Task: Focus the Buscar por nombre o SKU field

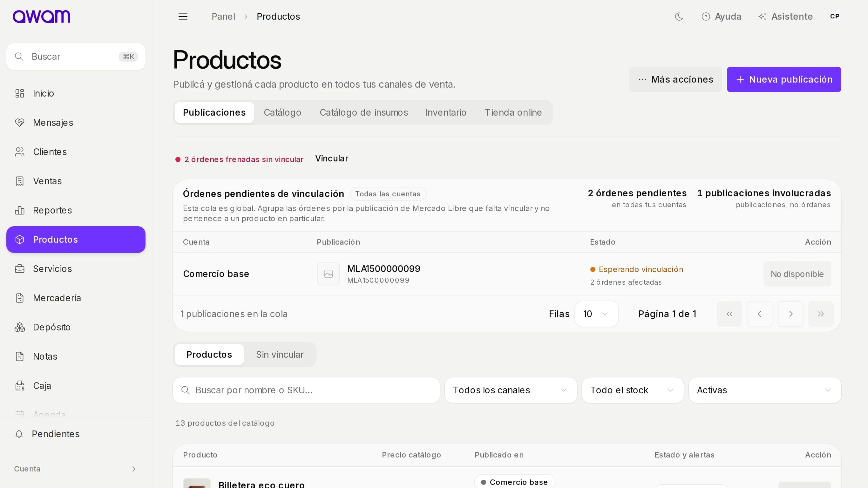Action: pyautogui.click(x=306, y=390)
